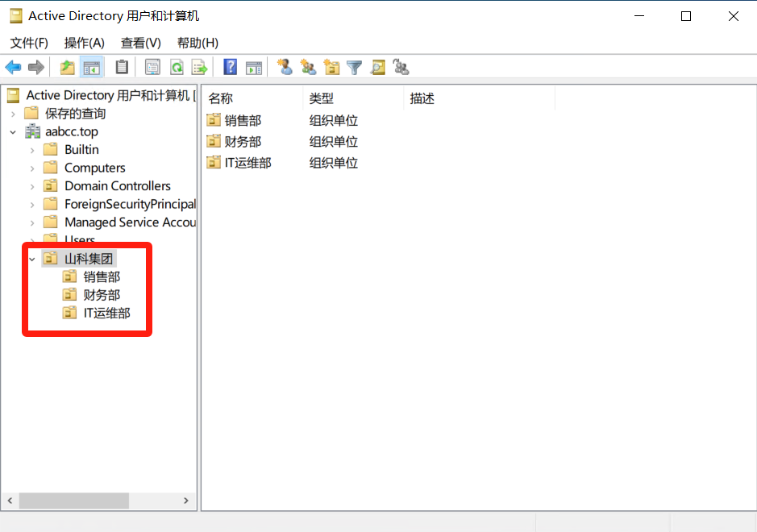Click the Export list toolbar icon
Image resolution: width=757 pixels, height=532 pixels.
click(199, 67)
